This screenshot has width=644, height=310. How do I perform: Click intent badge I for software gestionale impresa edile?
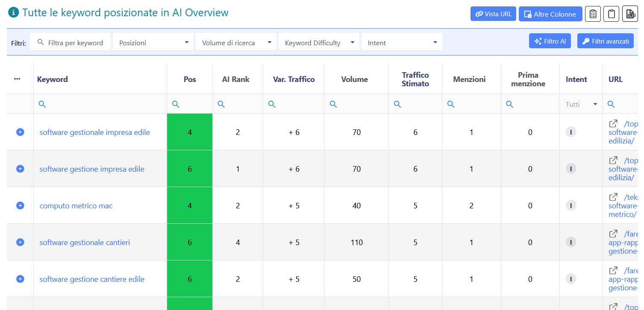(x=570, y=132)
